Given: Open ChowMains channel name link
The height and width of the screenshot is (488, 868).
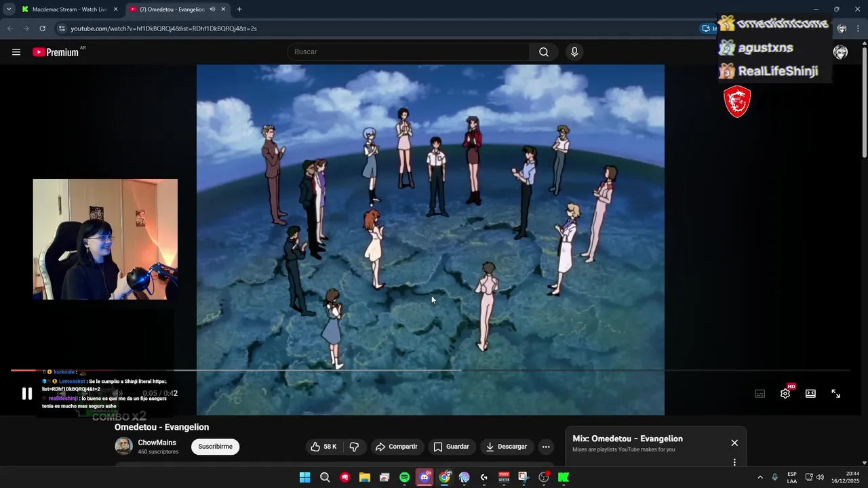Looking at the screenshot, I should pos(157,443).
